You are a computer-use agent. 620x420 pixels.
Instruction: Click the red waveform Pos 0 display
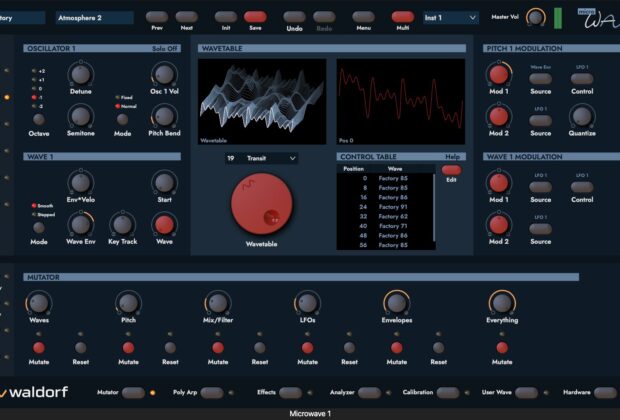401,102
